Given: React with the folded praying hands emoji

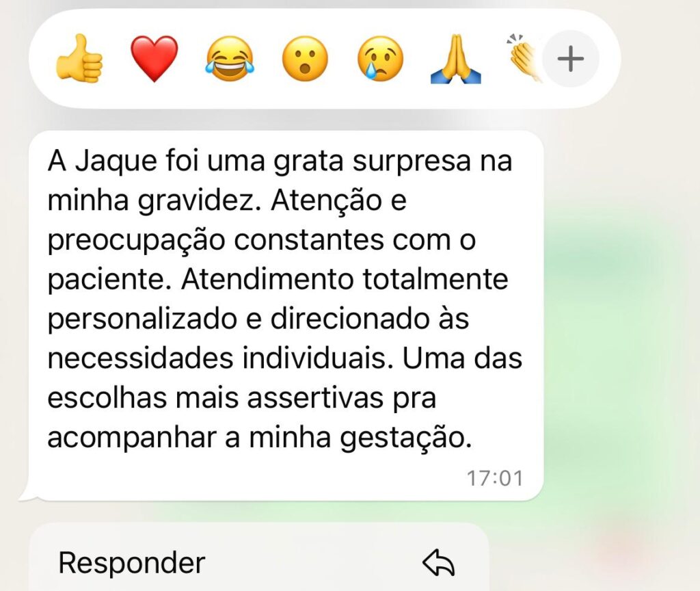Looking at the screenshot, I should coord(456,59).
